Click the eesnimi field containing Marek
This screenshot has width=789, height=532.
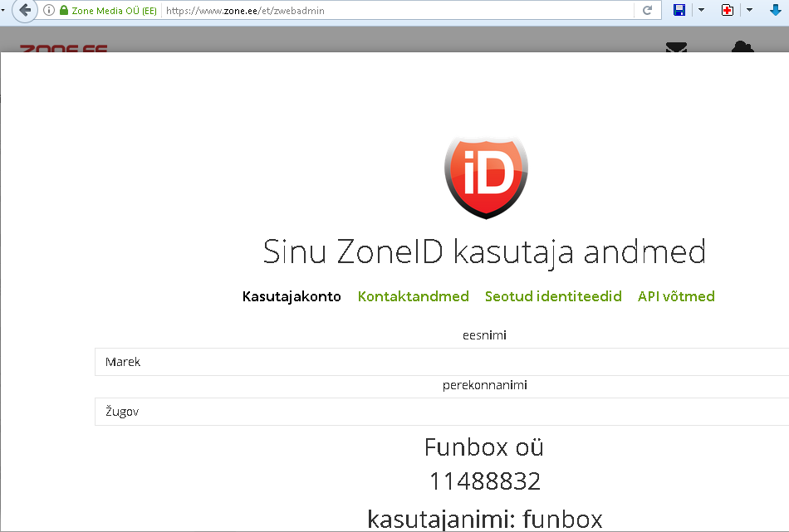[x=442, y=362]
